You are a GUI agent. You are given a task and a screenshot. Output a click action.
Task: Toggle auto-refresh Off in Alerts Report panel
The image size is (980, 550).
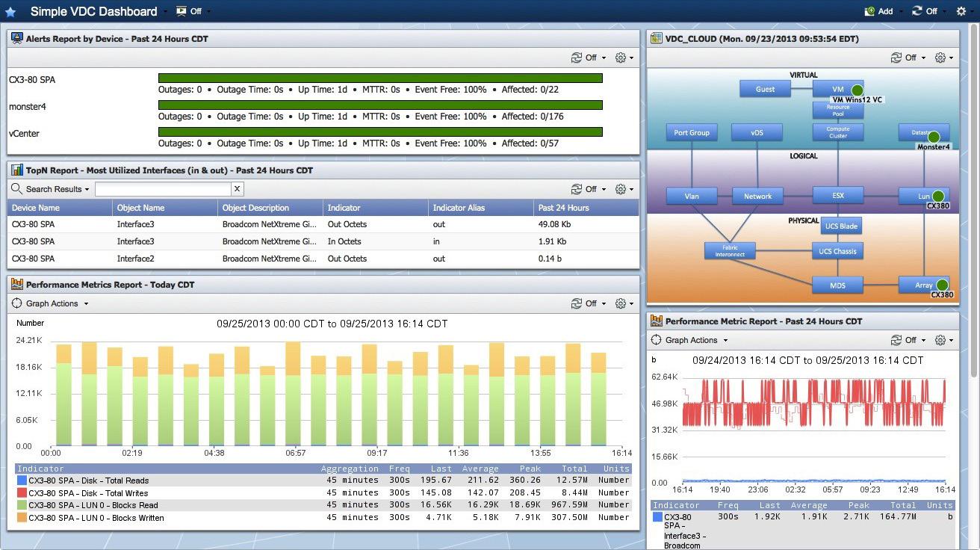[583, 58]
